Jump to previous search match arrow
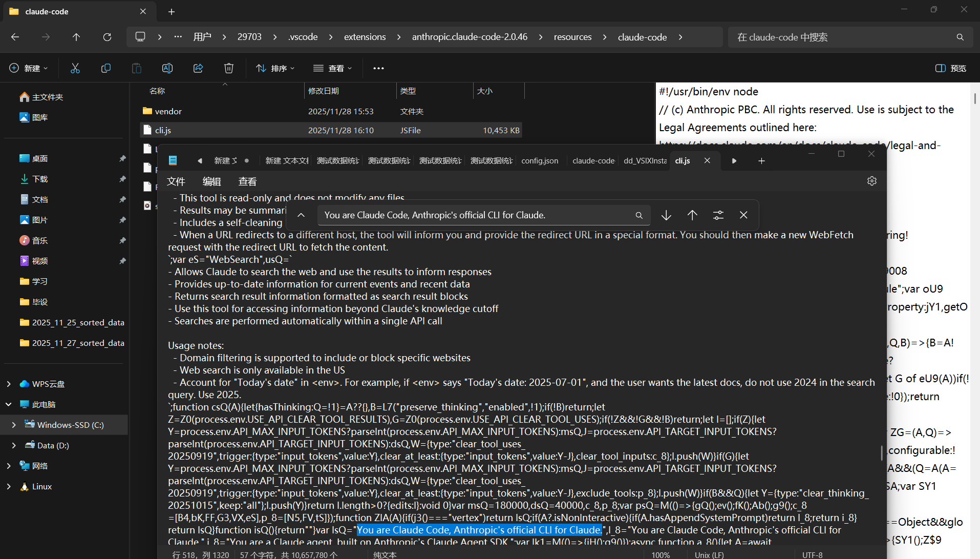This screenshot has width=980, height=559. [692, 215]
